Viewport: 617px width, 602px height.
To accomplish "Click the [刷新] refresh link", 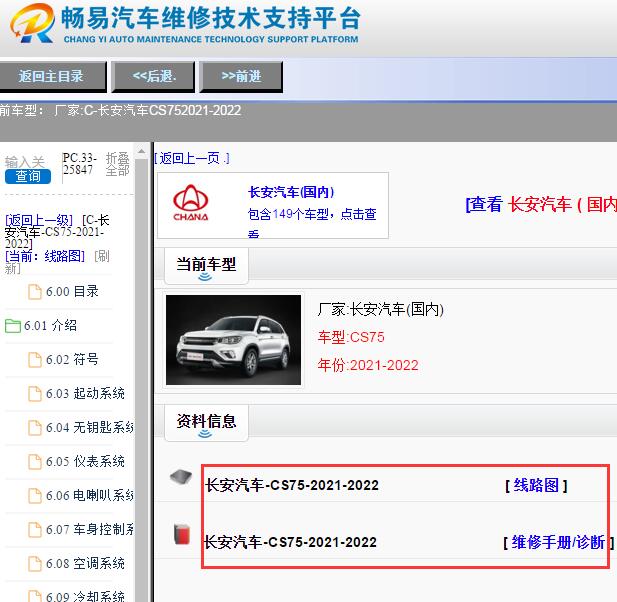I will tap(102, 256).
